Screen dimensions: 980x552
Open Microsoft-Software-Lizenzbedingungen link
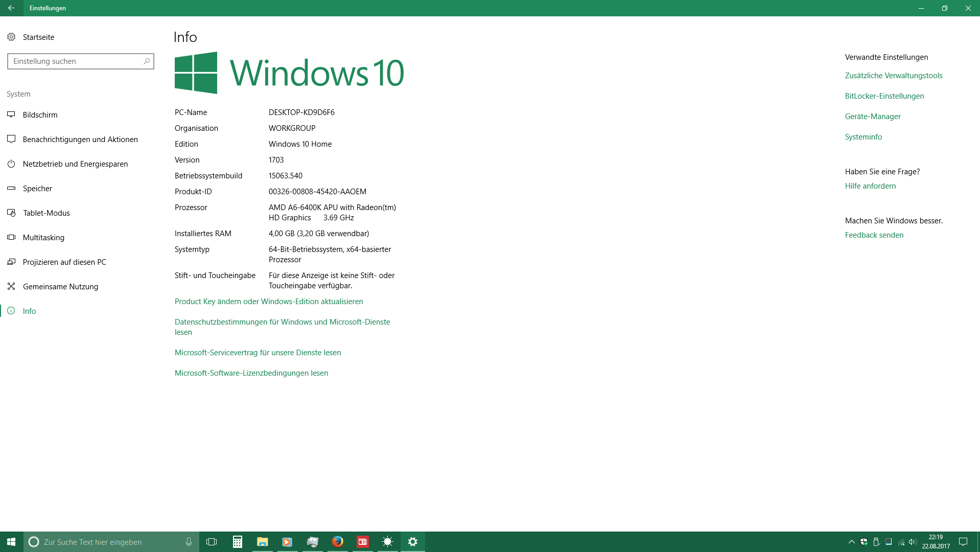(251, 373)
